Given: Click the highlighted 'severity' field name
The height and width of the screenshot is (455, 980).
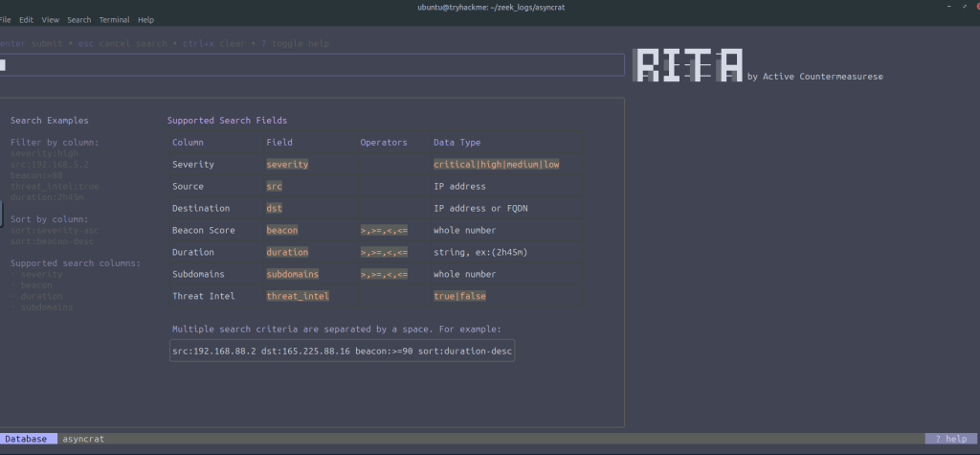Looking at the screenshot, I should click(287, 165).
